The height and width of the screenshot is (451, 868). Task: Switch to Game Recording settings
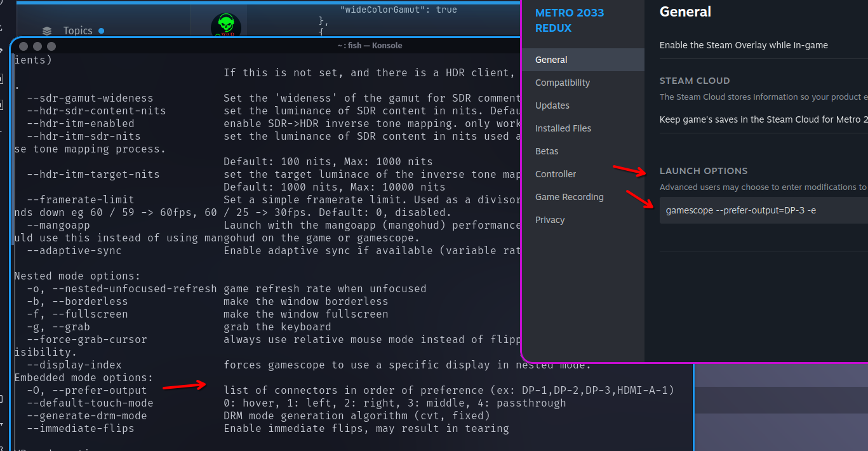569,197
